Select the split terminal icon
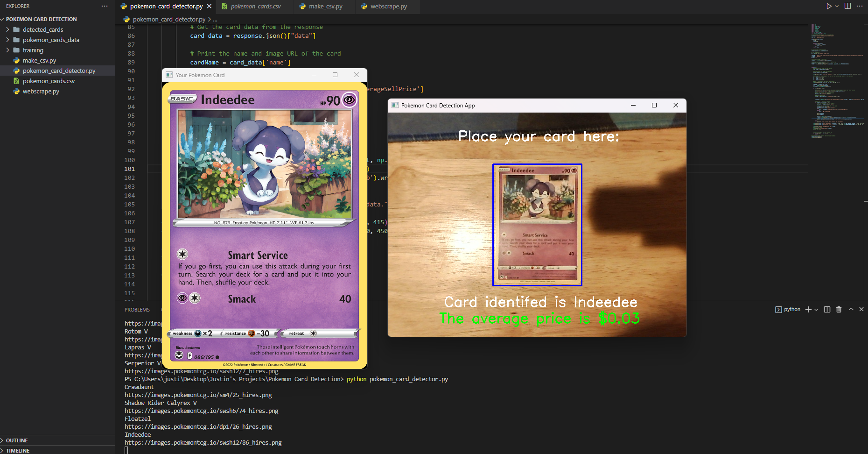868x454 pixels. point(826,309)
